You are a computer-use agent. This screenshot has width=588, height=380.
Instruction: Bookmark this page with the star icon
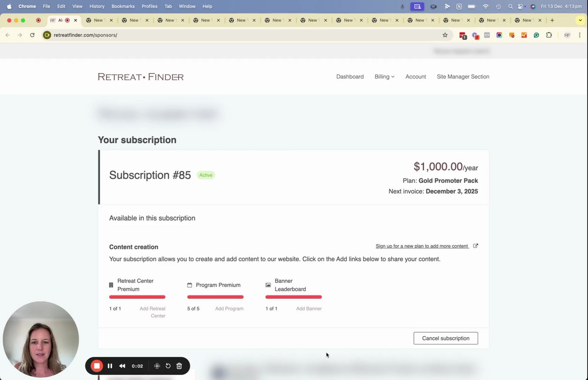click(445, 35)
